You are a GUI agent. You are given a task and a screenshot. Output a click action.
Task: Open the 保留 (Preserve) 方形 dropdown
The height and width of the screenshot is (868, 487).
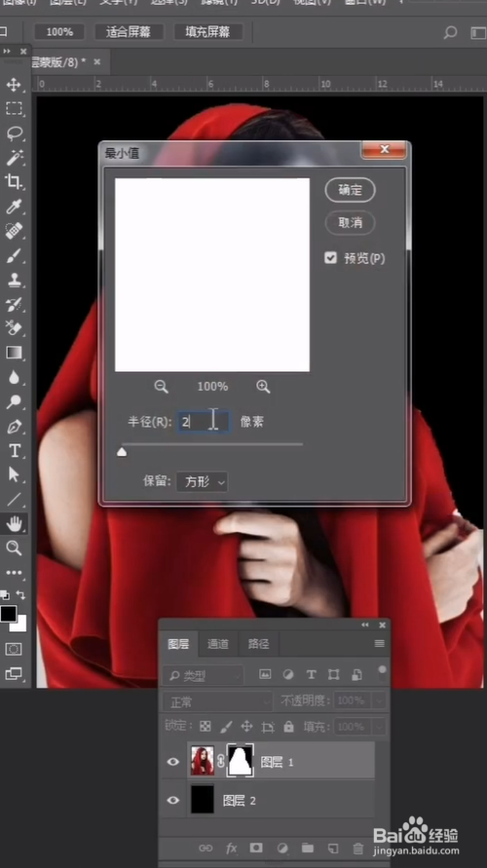[x=202, y=481]
